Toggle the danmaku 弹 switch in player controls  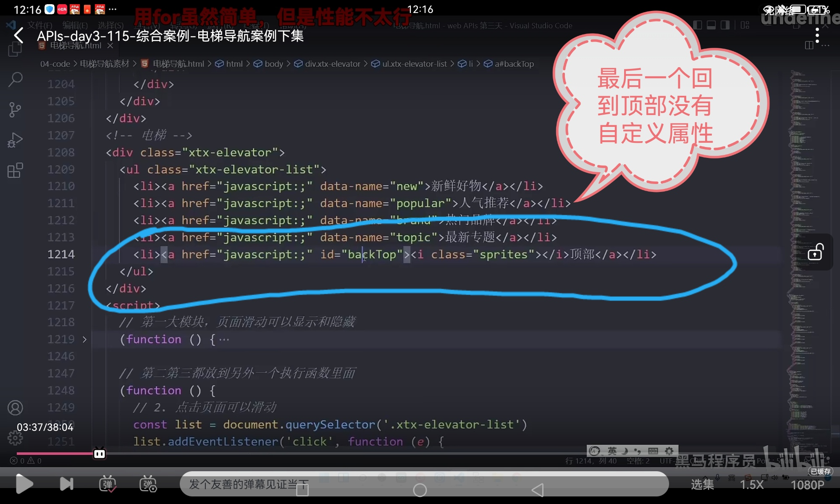click(107, 484)
